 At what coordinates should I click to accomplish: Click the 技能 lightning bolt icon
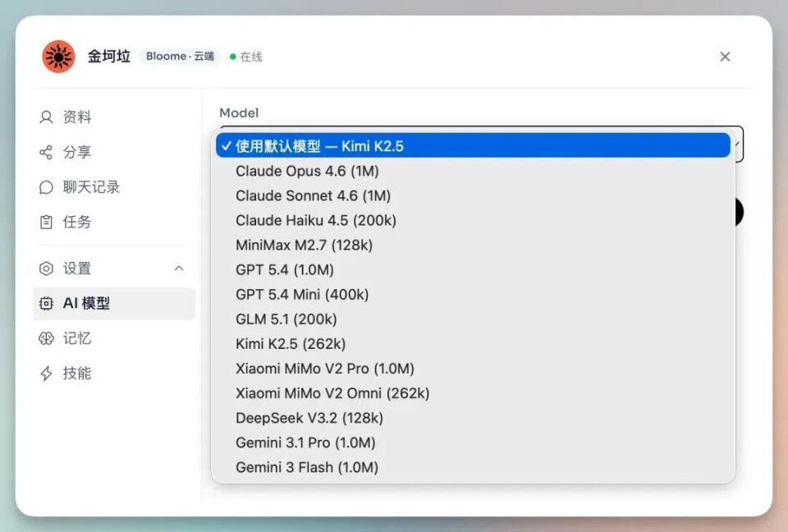pos(46,374)
